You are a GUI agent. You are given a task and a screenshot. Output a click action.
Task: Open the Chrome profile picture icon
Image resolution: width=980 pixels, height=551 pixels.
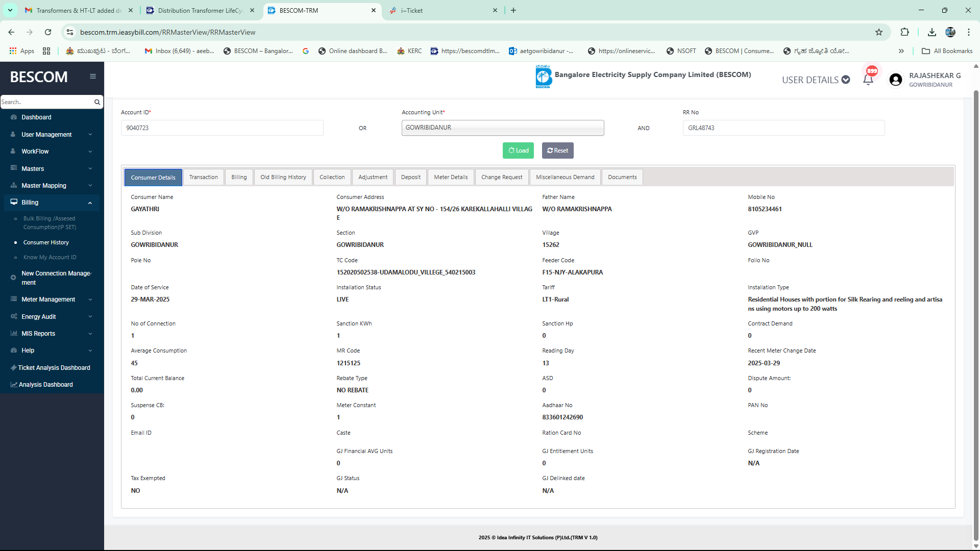click(x=950, y=32)
